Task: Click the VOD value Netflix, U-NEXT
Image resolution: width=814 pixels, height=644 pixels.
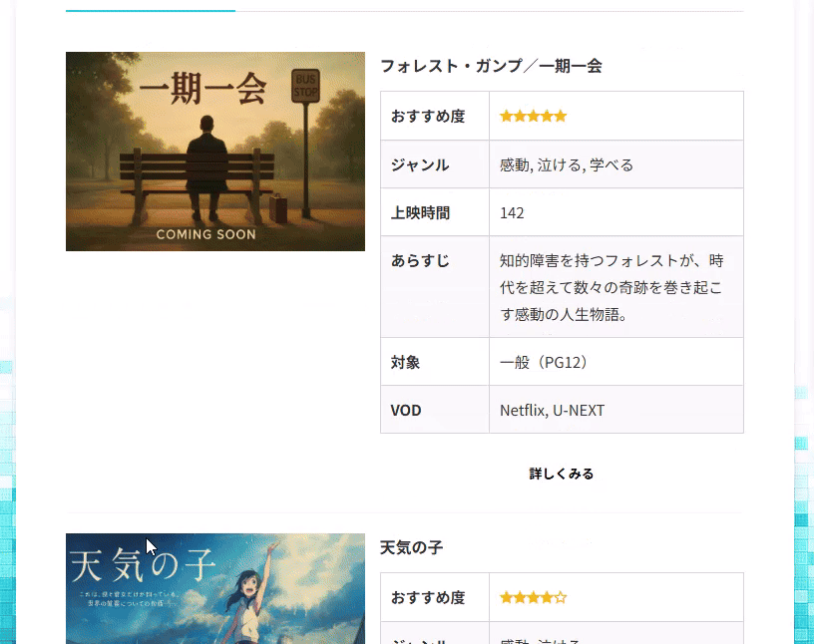Action: pos(553,410)
